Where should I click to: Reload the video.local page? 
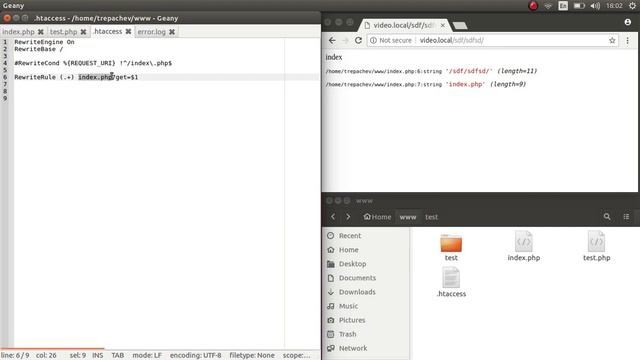point(358,40)
